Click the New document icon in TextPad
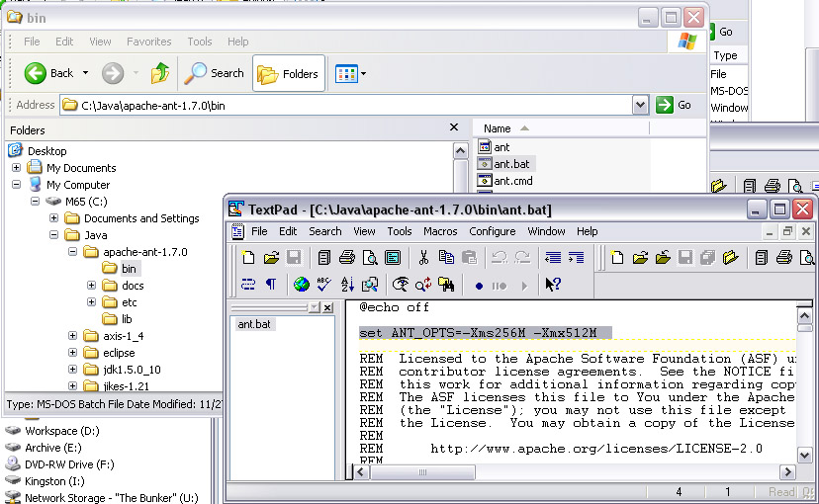819x504 pixels. 249,258
